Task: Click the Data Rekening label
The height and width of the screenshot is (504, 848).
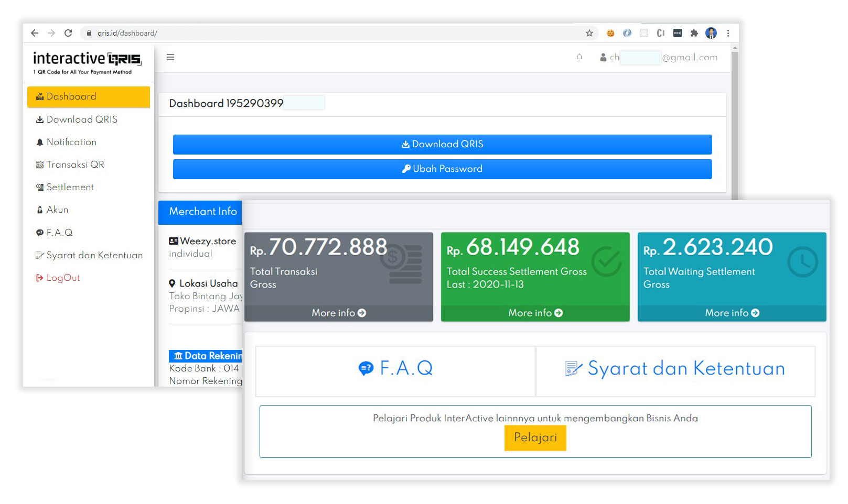Action: tap(206, 356)
